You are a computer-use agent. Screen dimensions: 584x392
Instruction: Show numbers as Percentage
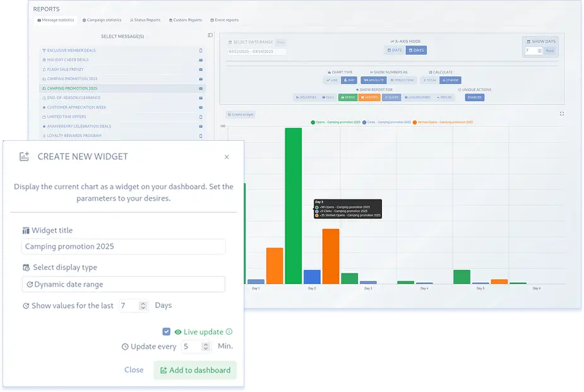(x=402, y=80)
